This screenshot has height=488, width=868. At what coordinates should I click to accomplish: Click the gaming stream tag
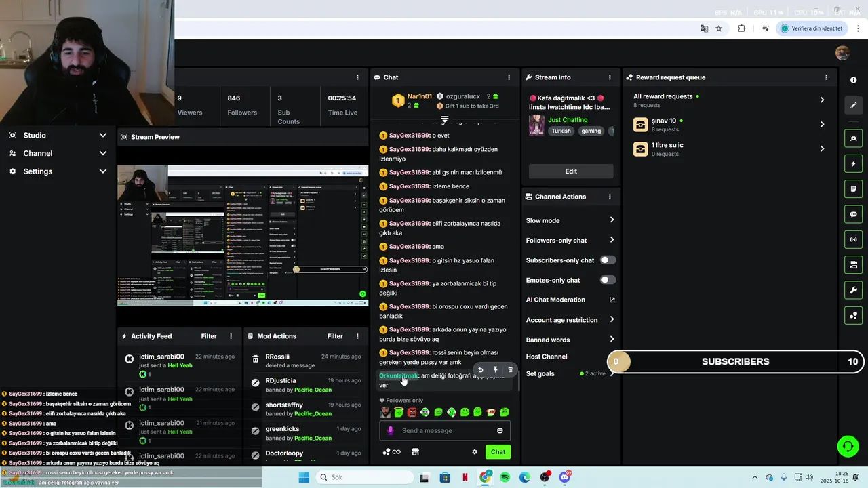[x=591, y=131]
